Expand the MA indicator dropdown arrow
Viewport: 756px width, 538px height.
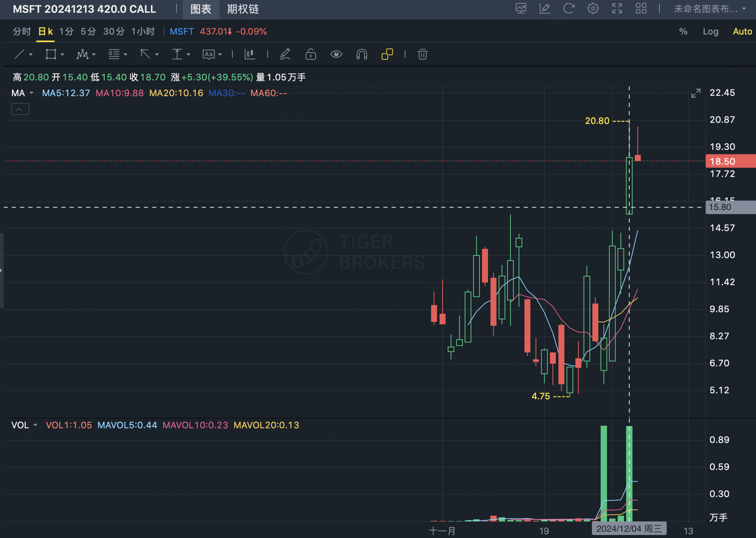32,93
